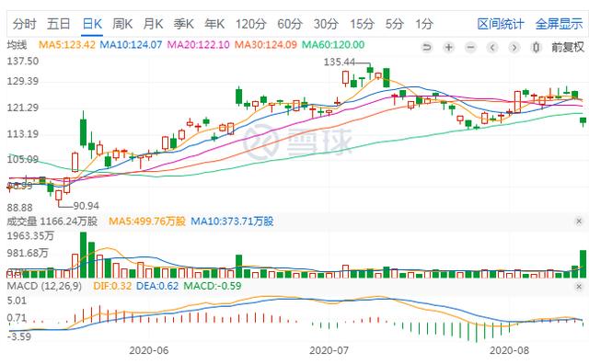Image resolution: width=589 pixels, height=364 pixels.
Task: Switch to 月K monthly chart
Action: click(153, 24)
